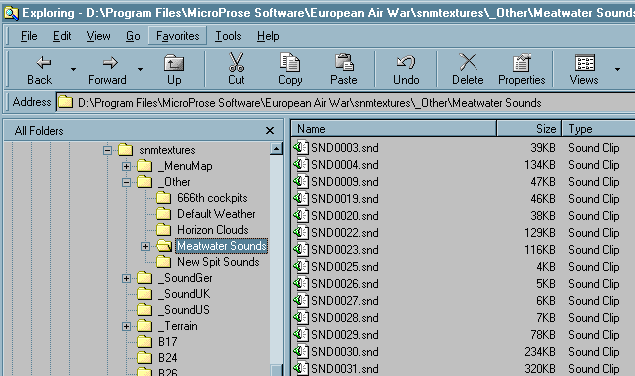Close the All Folders pane
This screenshot has height=376, width=635.
tap(270, 130)
